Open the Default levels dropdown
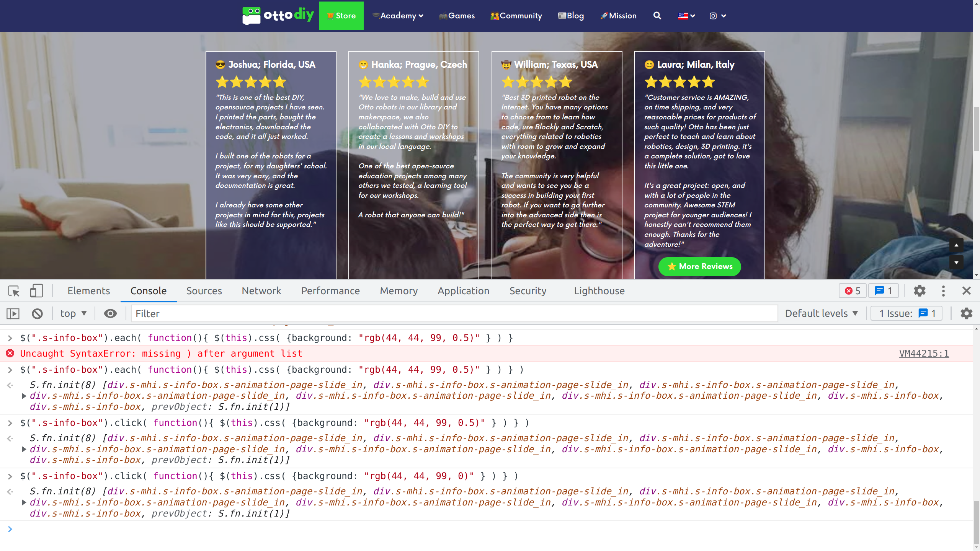Screen dimensions: 980x551 tap(821, 314)
